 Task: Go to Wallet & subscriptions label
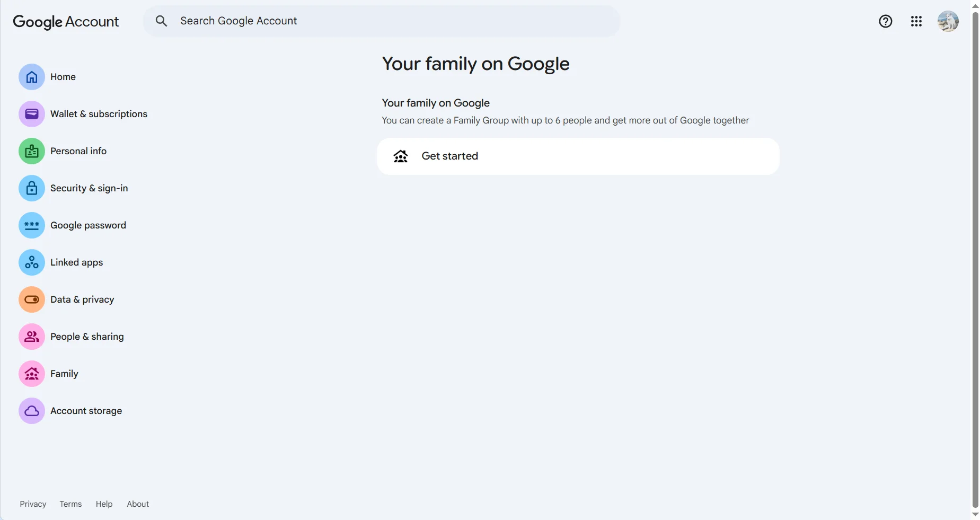click(99, 114)
